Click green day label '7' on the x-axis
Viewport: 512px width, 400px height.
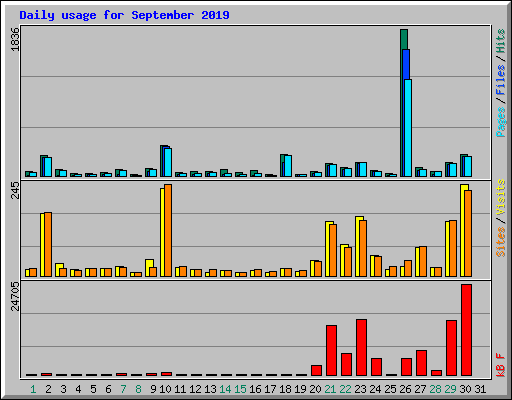coord(123,389)
